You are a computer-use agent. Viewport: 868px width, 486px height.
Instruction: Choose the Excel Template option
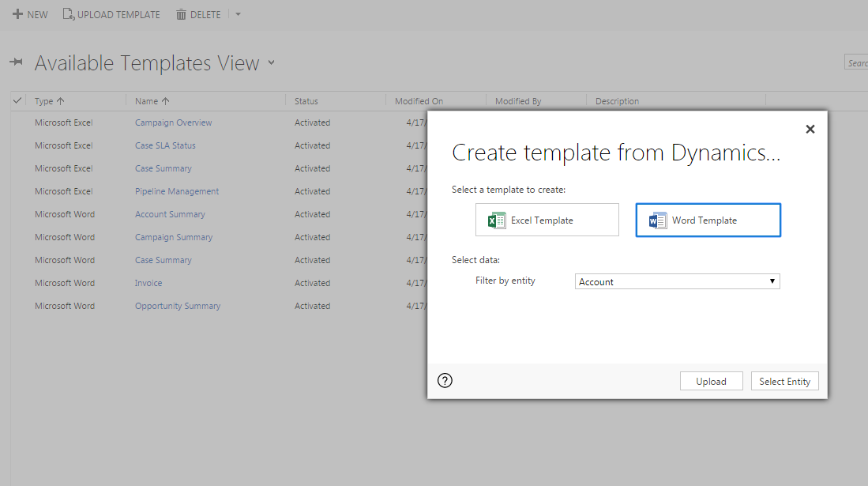click(x=547, y=220)
